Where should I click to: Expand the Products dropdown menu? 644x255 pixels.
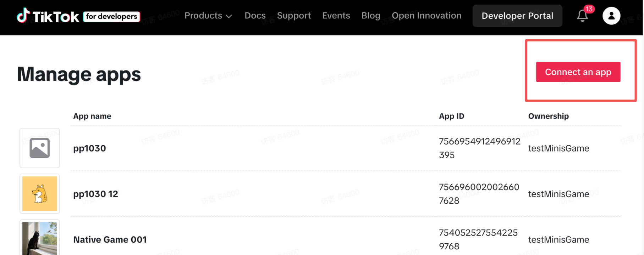pos(203,16)
